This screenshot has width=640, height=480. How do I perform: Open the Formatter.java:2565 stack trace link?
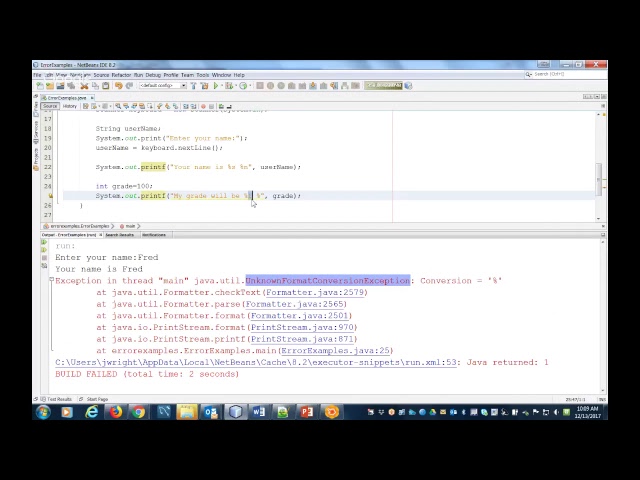click(294, 304)
